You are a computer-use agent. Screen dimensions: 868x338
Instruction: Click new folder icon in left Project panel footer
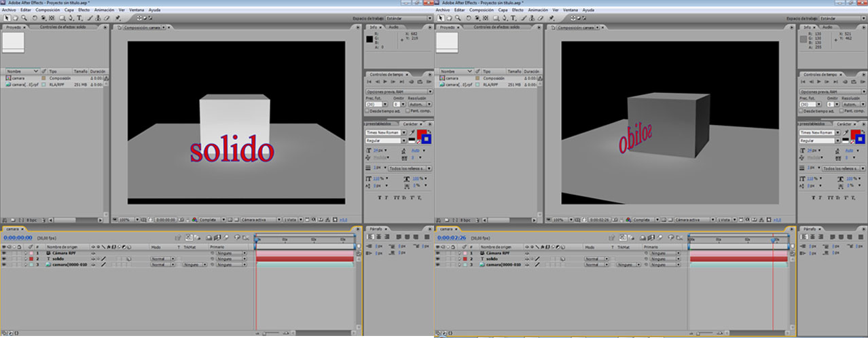pyautogui.click(x=13, y=219)
